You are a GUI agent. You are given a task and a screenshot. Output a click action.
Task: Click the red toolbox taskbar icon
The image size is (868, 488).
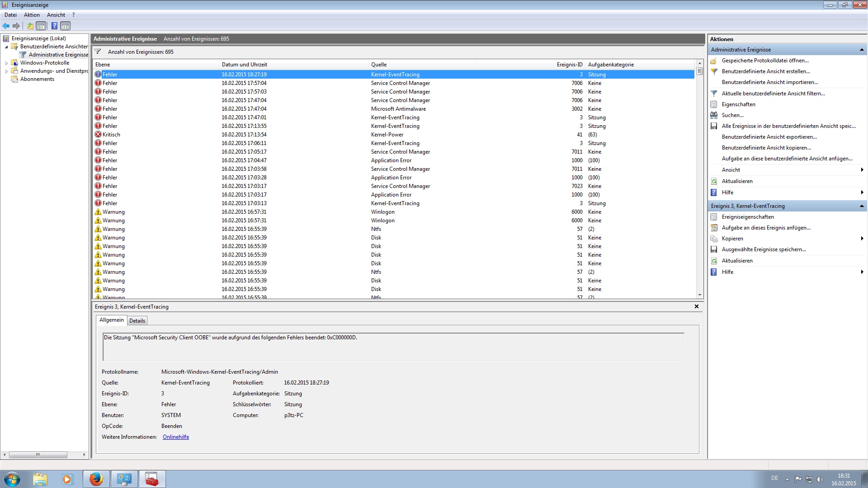coord(152,479)
